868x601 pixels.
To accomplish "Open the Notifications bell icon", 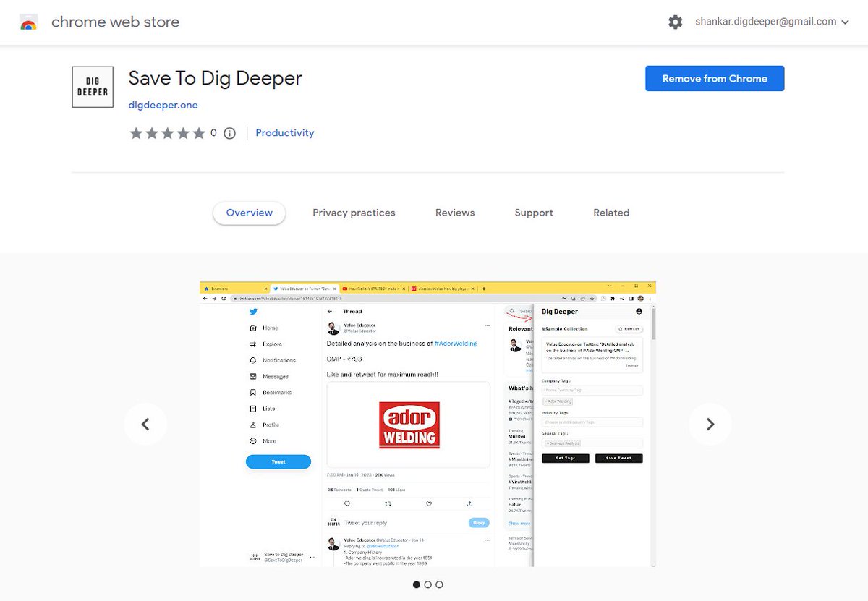I will point(252,360).
